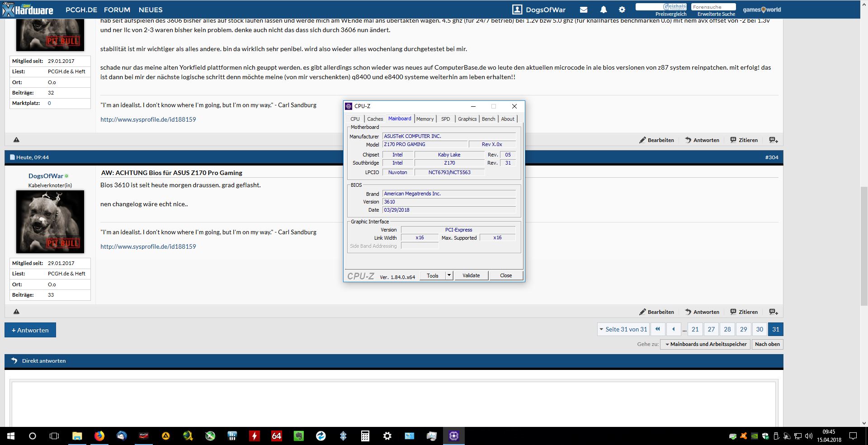The width and height of the screenshot is (868, 445).
Task: Open the Calculator from the taskbar
Action: tap(365, 436)
